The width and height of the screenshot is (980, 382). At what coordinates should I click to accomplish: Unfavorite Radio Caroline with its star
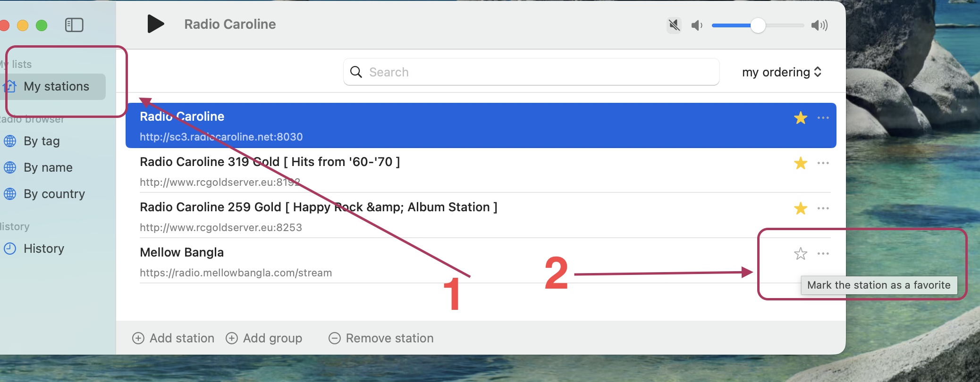(x=801, y=117)
